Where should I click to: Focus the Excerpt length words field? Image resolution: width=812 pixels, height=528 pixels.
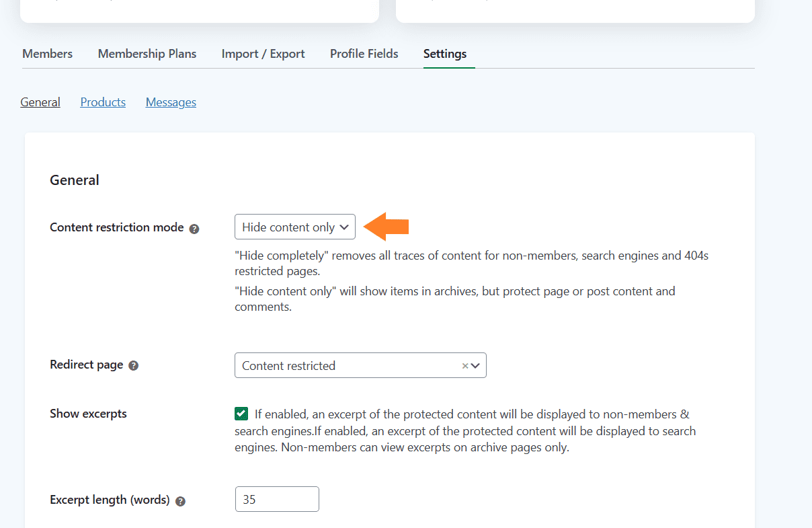(x=277, y=499)
